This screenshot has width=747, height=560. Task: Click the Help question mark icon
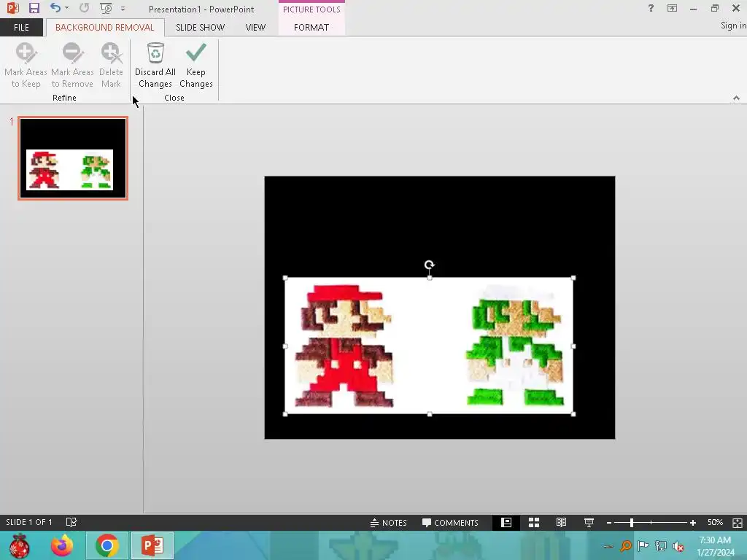pos(651,8)
